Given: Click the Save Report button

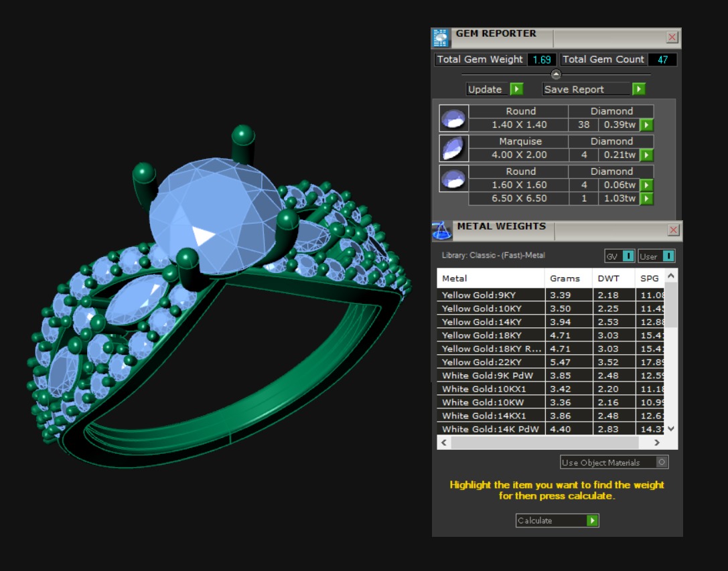Looking at the screenshot, I should coord(587,89).
